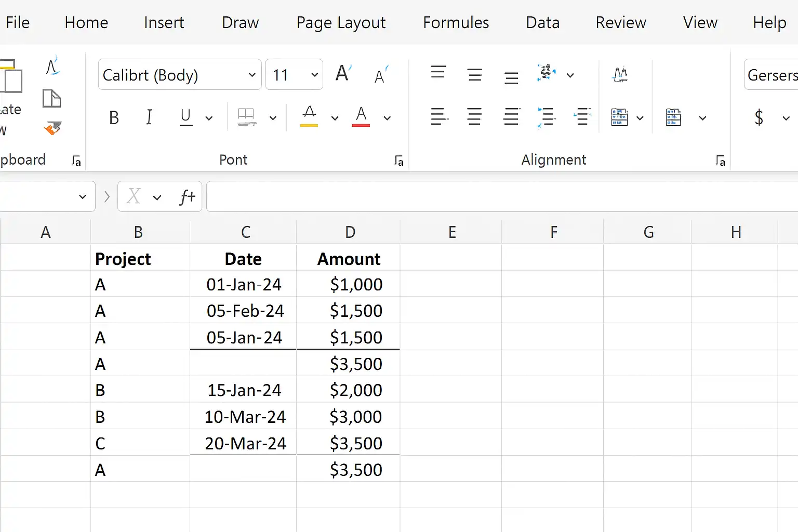Toggle Underline formatting button
Image resolution: width=798 pixels, height=532 pixels.
pos(186,118)
